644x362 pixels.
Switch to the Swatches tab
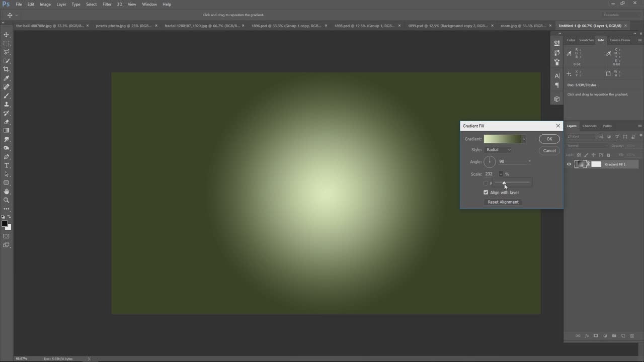click(586, 40)
